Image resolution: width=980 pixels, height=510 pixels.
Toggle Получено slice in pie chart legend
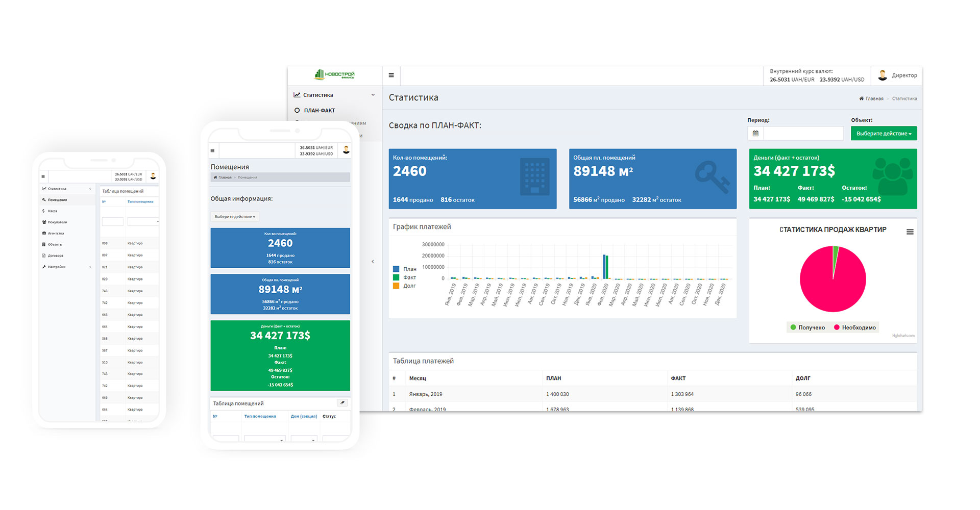pyautogui.click(x=807, y=327)
